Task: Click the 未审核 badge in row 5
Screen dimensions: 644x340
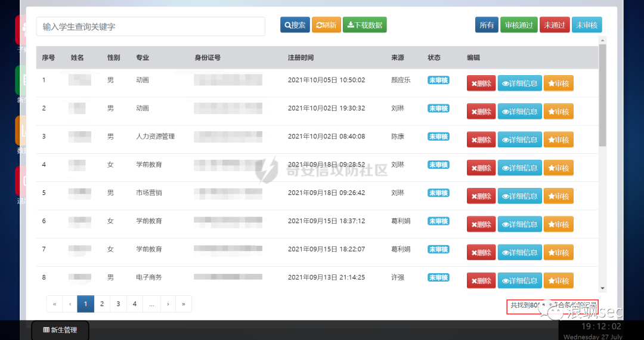Action: point(438,193)
